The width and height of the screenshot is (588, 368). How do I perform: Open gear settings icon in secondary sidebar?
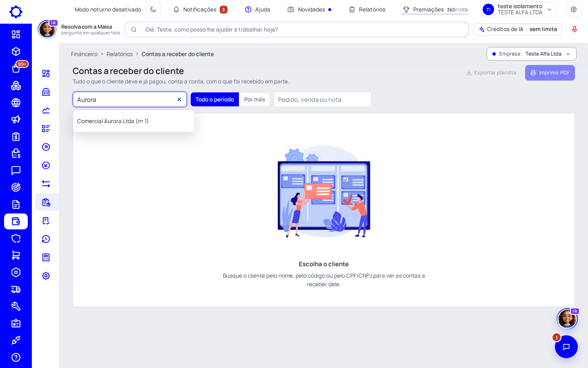point(46,276)
